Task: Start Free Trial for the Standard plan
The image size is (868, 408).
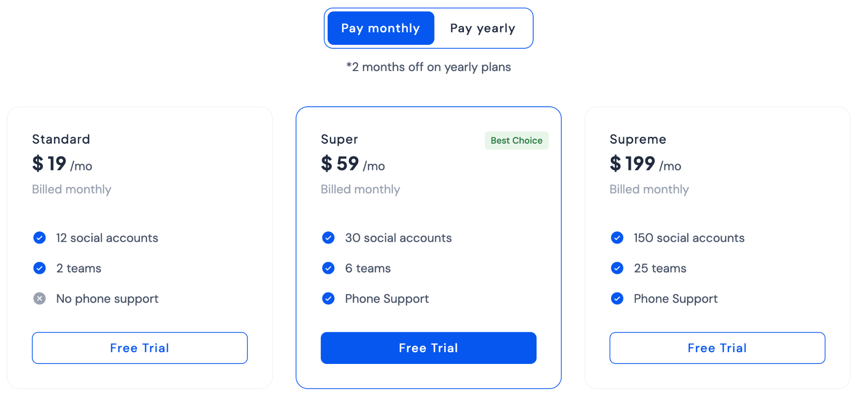Action: [139, 348]
